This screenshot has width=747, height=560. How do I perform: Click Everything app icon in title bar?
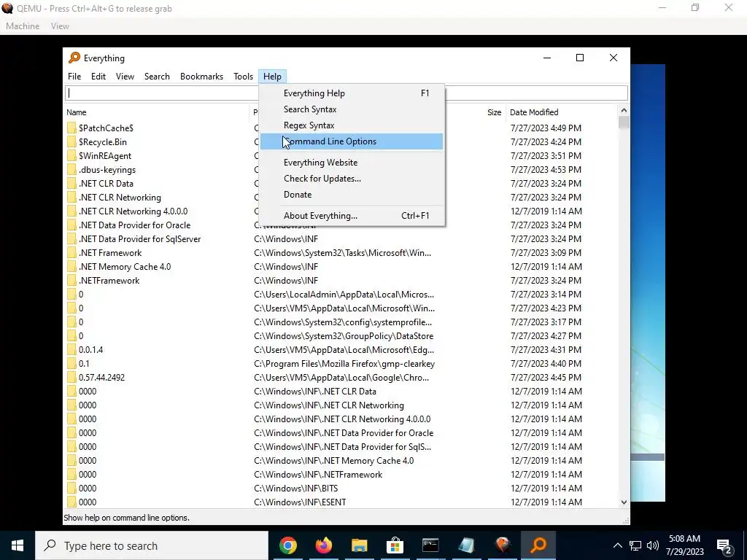click(74, 58)
